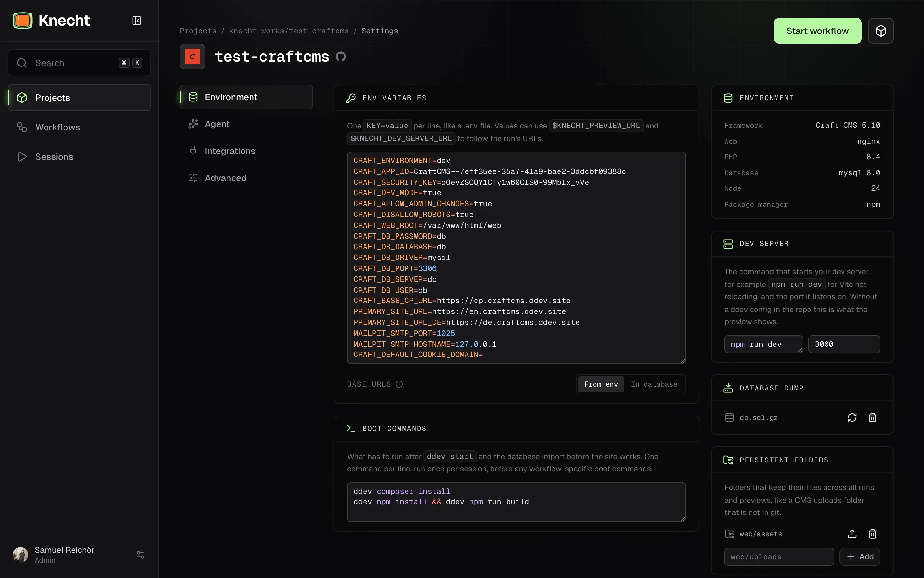Open the Integrations settings tab
Image resolution: width=924 pixels, height=578 pixels.
[246, 151]
